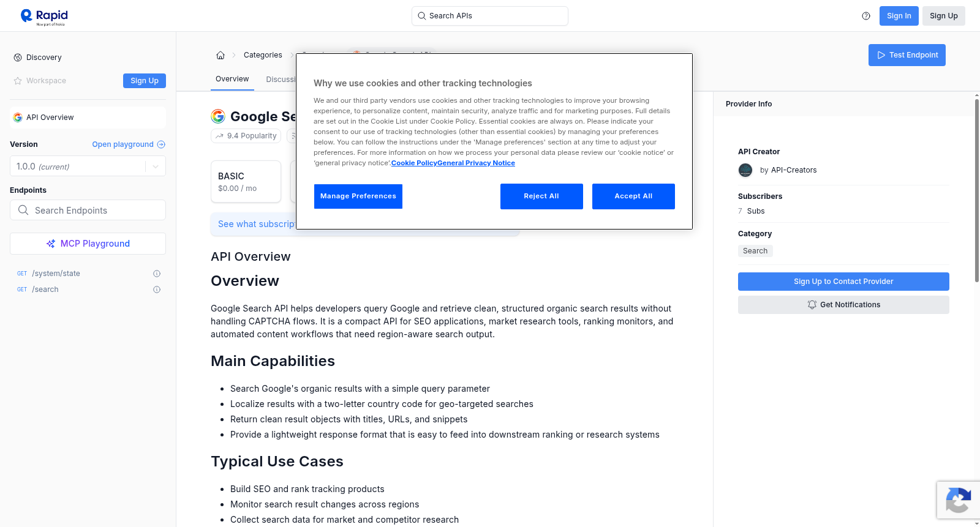Click Sign Up to Contact Provider
This screenshot has height=527, width=980.
(843, 282)
